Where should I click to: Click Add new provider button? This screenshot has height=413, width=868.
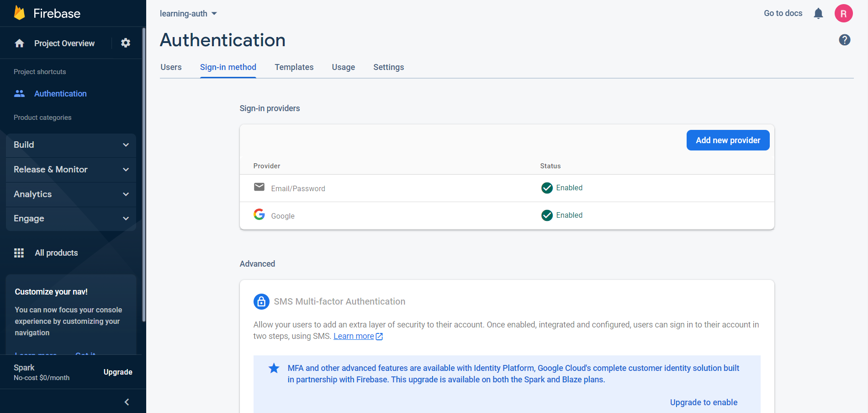(x=728, y=140)
